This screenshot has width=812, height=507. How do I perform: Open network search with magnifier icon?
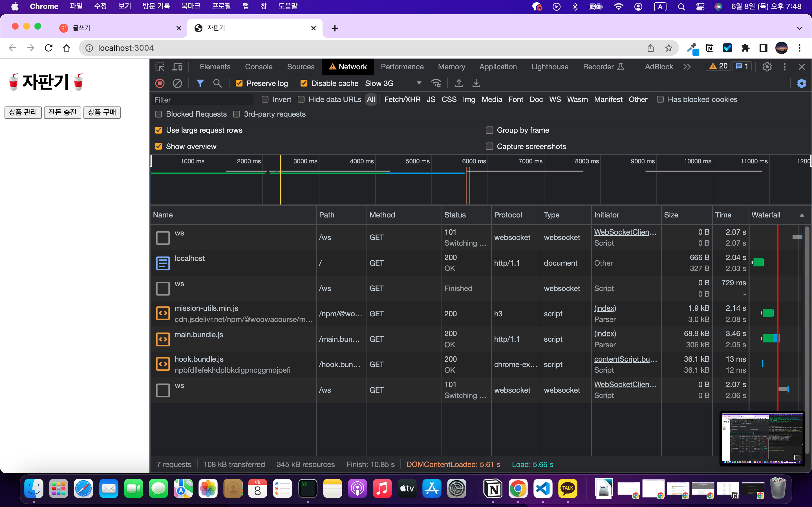pos(217,83)
